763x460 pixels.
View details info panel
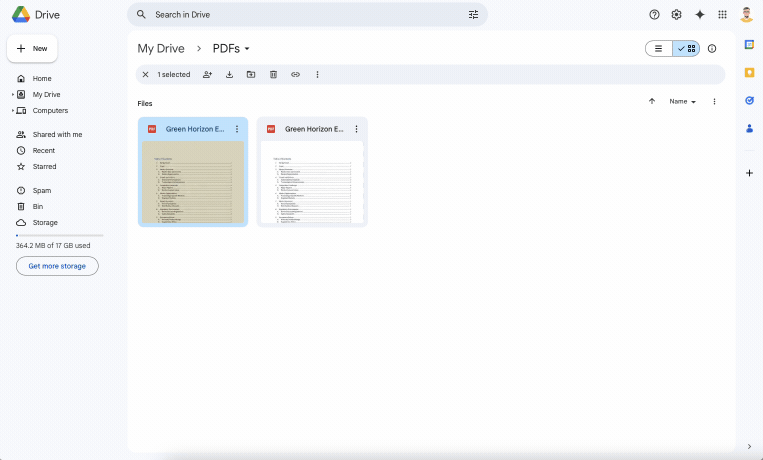coord(712,49)
